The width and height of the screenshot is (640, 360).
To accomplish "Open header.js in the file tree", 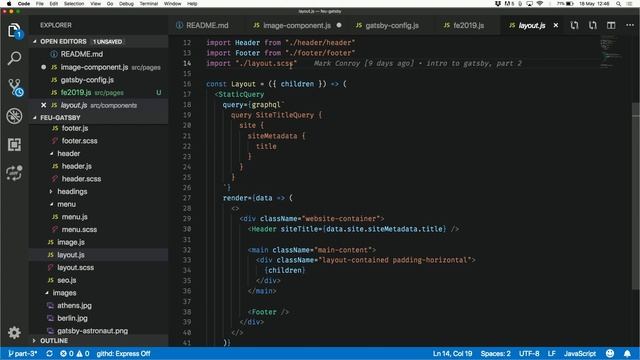I will coord(98,166).
